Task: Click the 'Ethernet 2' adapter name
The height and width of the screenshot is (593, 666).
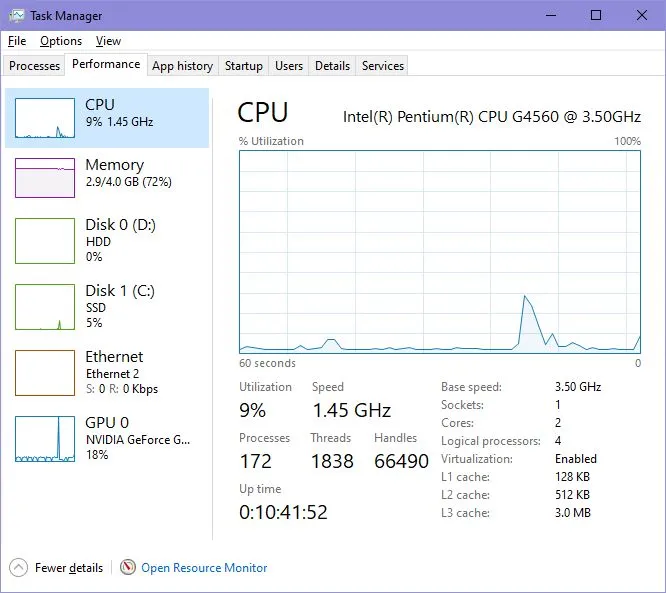Action: [113, 374]
